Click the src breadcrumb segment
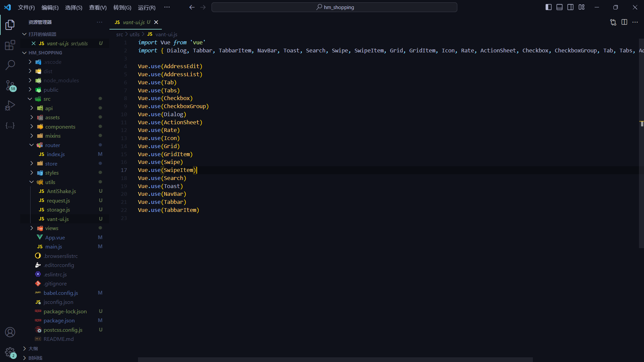 coord(120,34)
